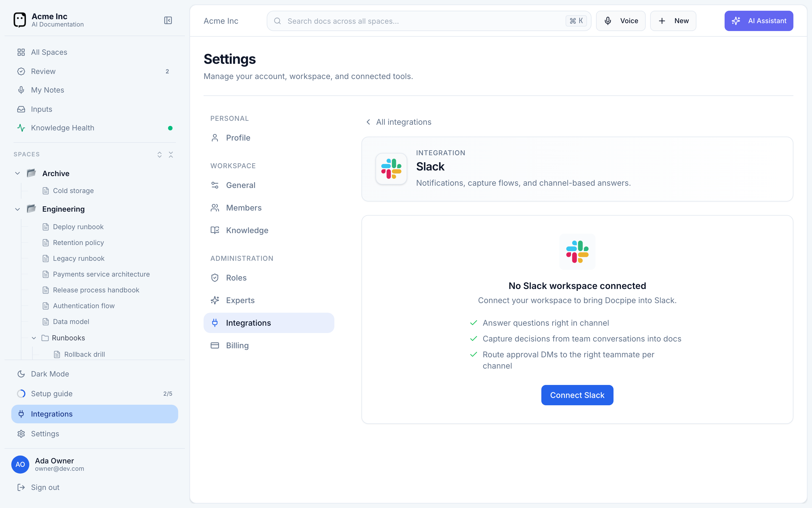The height and width of the screenshot is (508, 812).
Task: Click 'No Slack workspace connected' heading
Action: (x=577, y=286)
